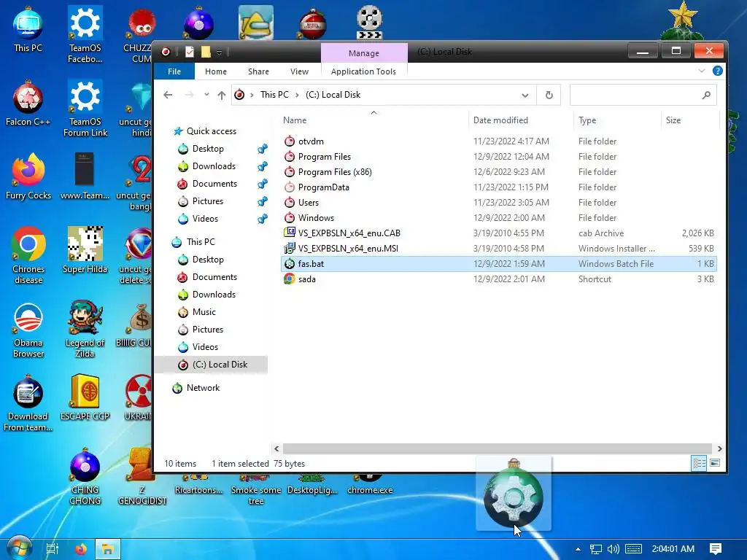The height and width of the screenshot is (560, 747).
Task: Unpin Videos from Quick access pin icon
Action: click(262, 219)
